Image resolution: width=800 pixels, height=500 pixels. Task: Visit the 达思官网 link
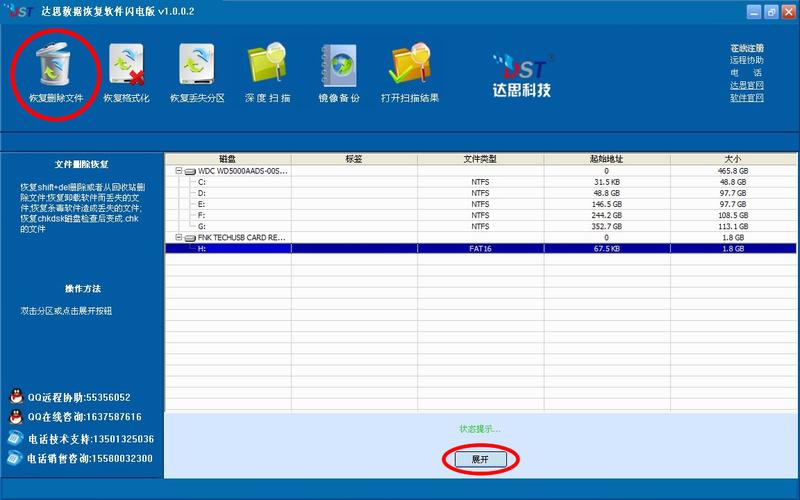click(746, 85)
